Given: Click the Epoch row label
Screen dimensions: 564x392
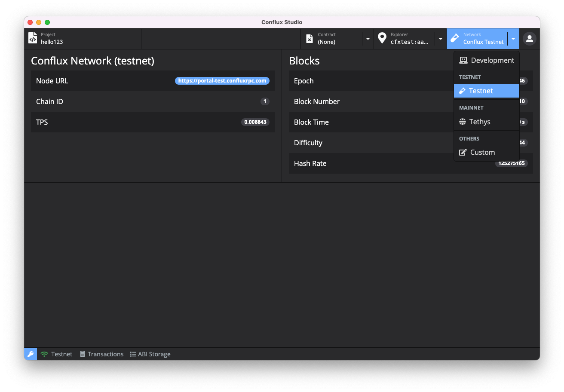Looking at the screenshot, I should coord(304,81).
